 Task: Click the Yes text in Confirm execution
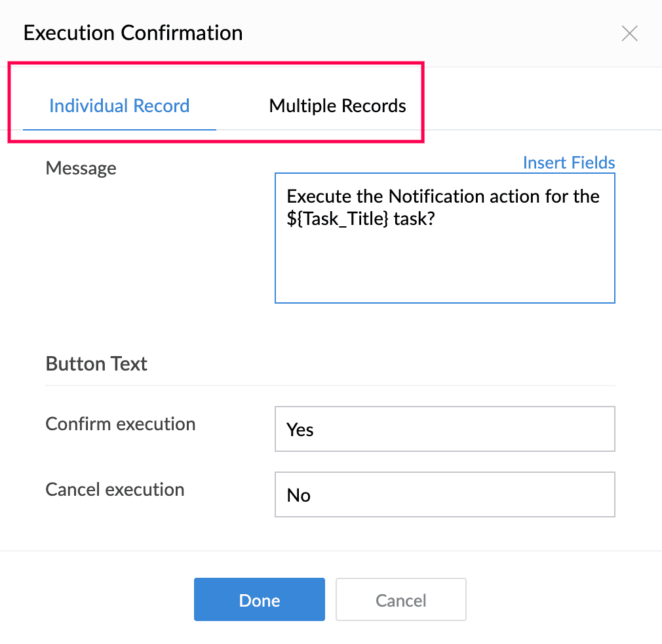pyautogui.click(x=300, y=430)
